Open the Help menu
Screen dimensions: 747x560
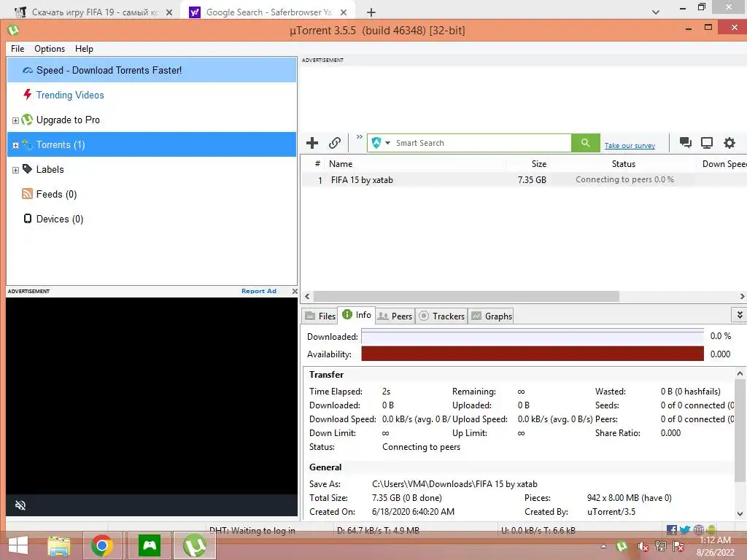point(84,49)
